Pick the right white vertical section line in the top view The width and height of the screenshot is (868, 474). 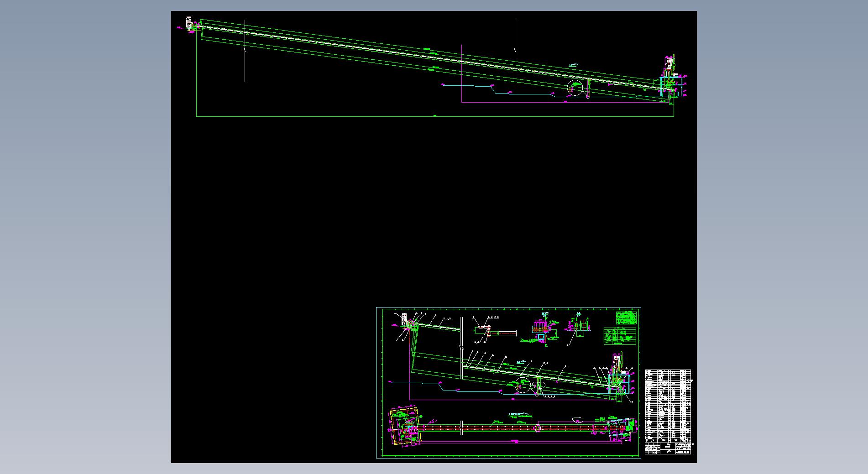515,50
